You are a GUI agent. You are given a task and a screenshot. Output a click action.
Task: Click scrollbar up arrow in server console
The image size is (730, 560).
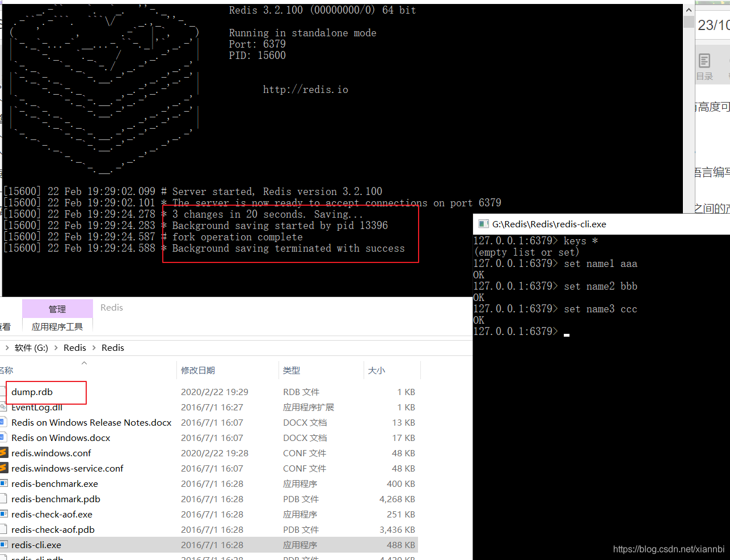point(689,10)
